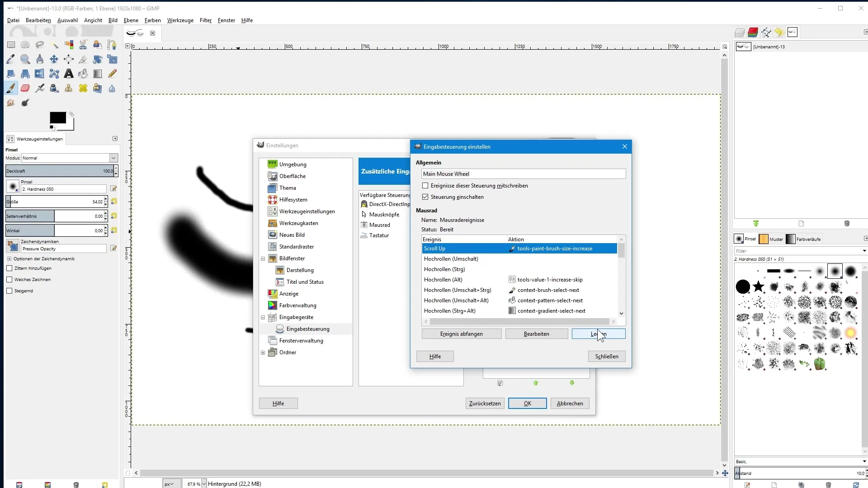The height and width of the screenshot is (488, 868).
Task: Open the Datei menu
Action: 13,20
